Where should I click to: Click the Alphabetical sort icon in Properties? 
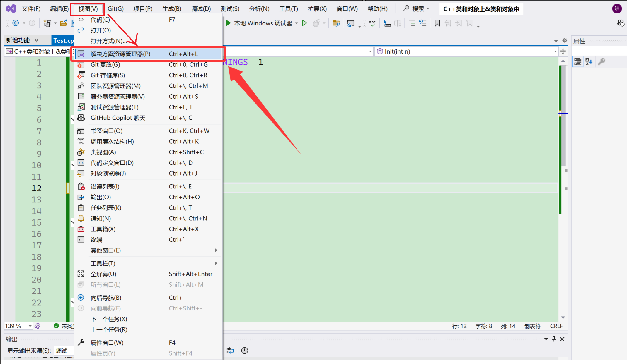(589, 61)
